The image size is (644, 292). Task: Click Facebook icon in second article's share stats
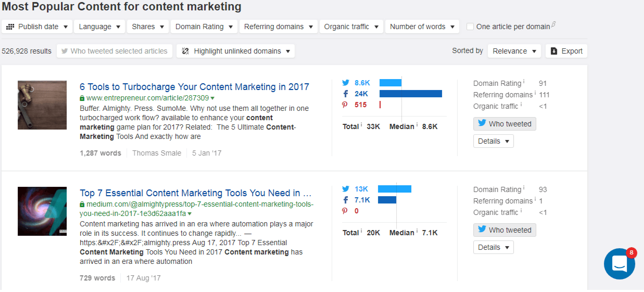(x=346, y=200)
